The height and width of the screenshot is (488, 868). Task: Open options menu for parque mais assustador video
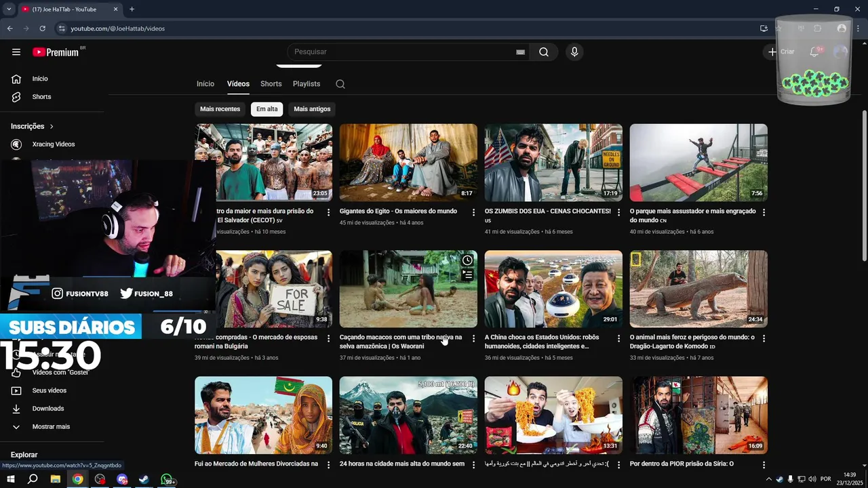pyautogui.click(x=764, y=212)
